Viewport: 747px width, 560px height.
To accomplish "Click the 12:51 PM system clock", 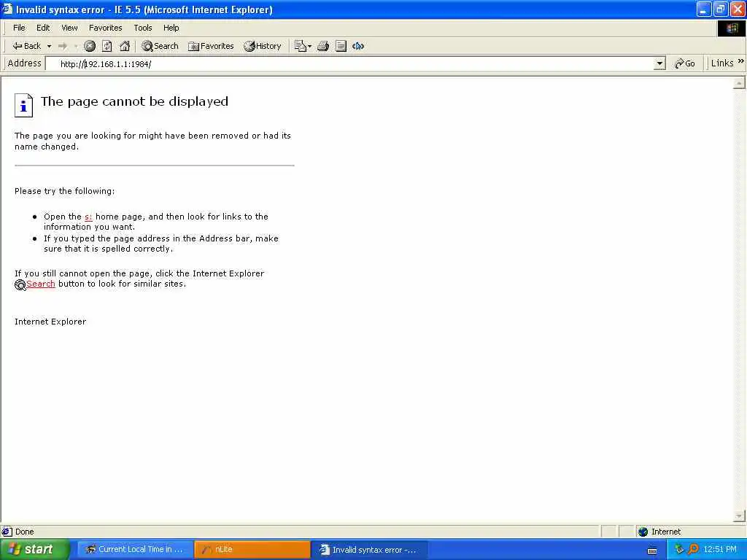I will pos(720,550).
